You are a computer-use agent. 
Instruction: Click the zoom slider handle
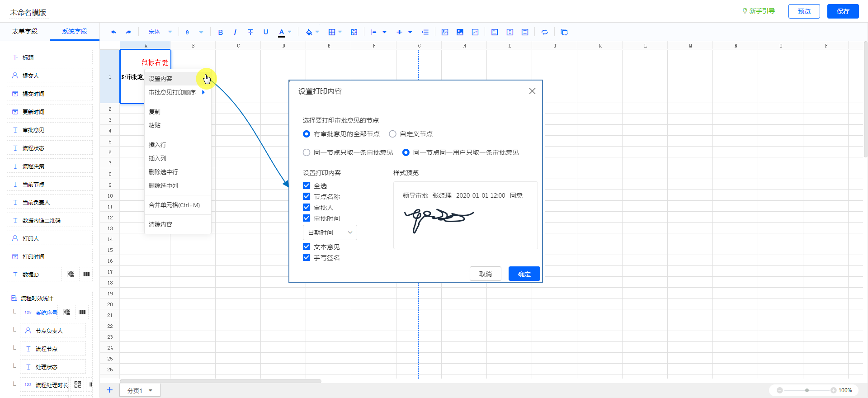[807, 390]
